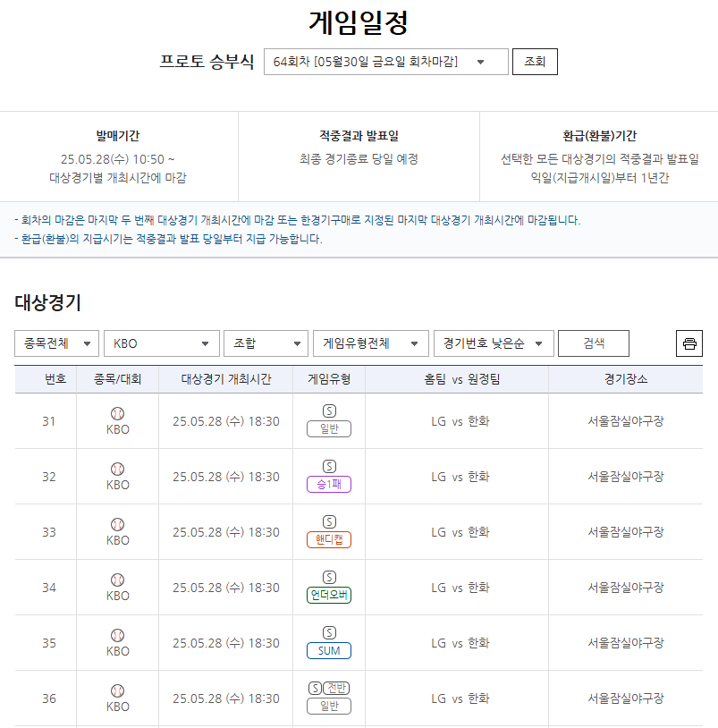Image resolution: width=718 pixels, height=728 pixels.
Task: Open the 종목전체 sport filter dropdown
Action: tap(56, 343)
